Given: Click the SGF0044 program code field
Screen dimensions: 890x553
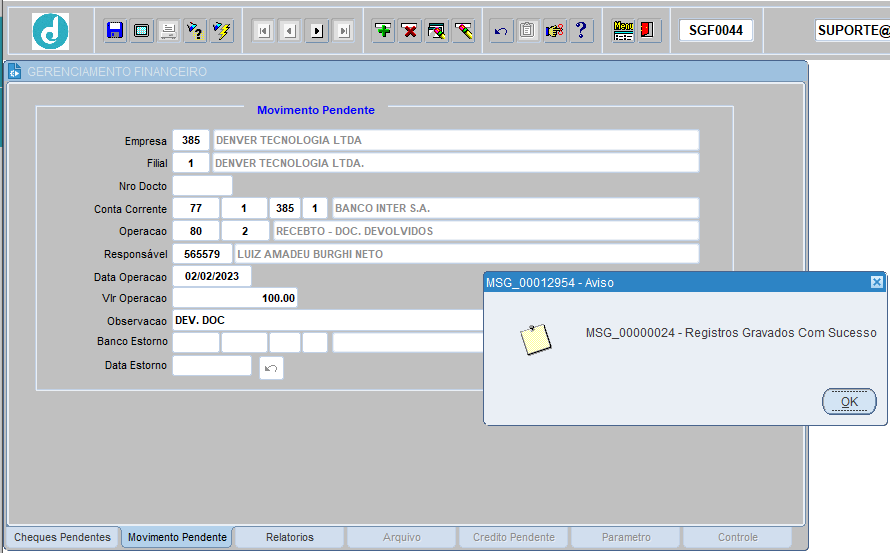Looking at the screenshot, I should pos(716,30).
